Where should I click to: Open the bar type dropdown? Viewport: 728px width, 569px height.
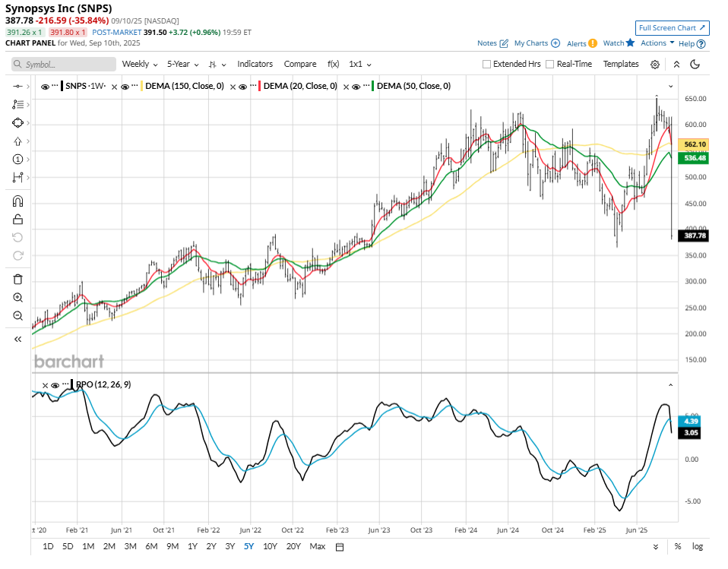(217, 65)
